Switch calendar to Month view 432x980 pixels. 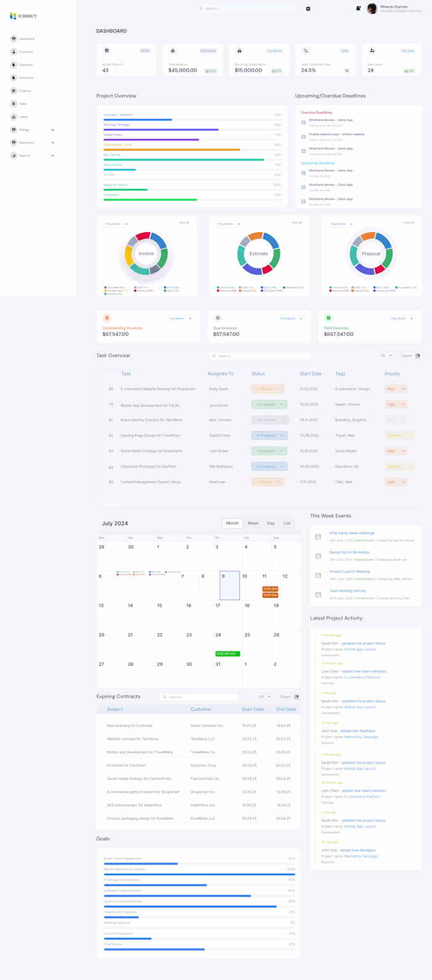coord(233,523)
